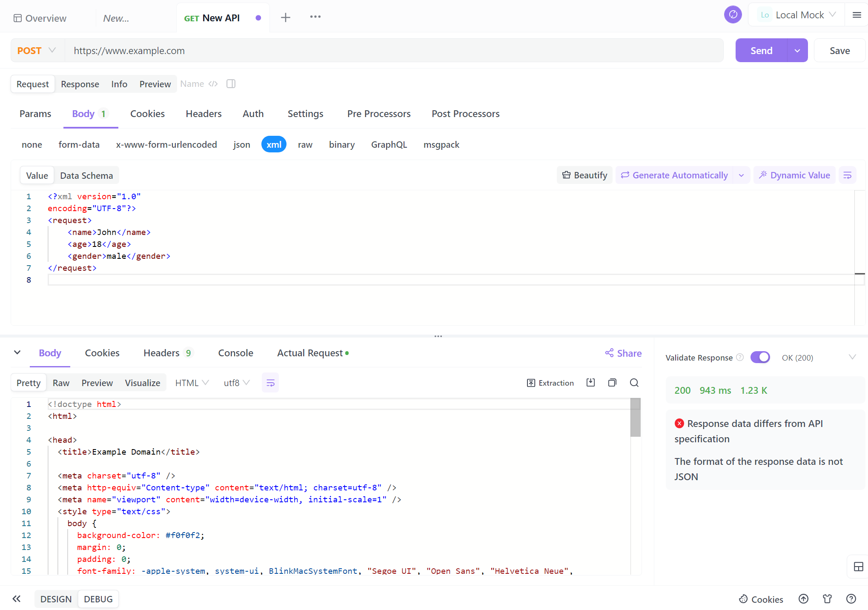Click the URL input field
868x610 pixels.
click(394, 51)
